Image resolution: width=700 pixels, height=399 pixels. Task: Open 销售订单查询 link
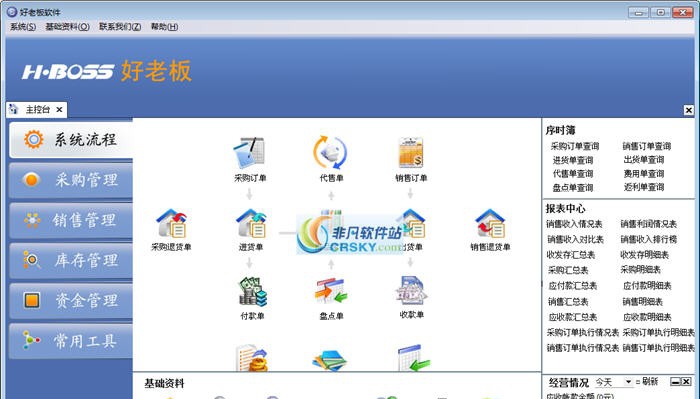click(647, 146)
